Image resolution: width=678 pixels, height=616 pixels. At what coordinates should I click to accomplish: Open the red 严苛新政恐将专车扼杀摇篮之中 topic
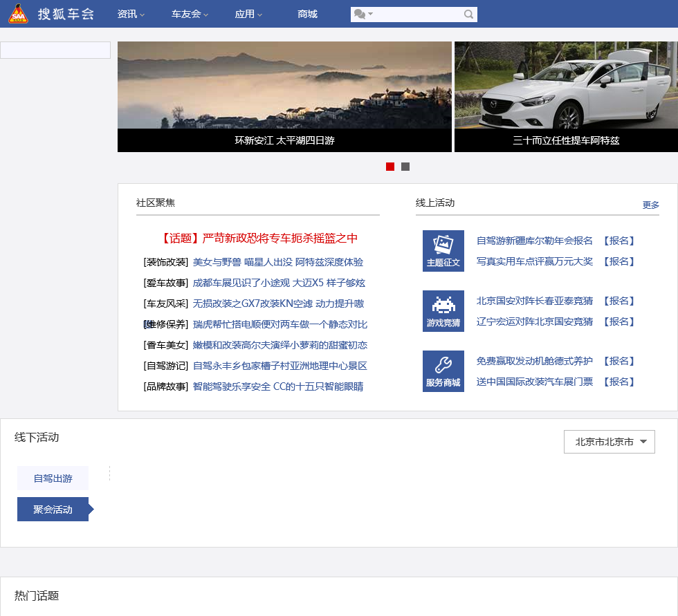258,239
